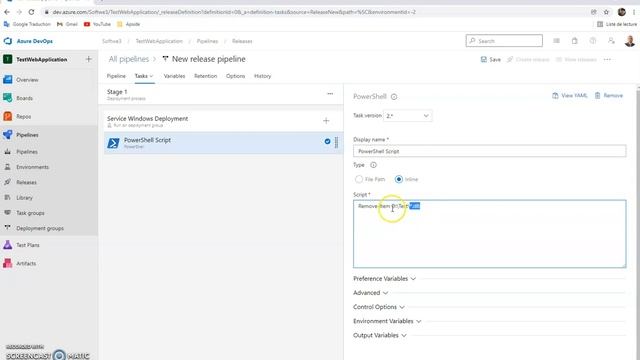Click View YAML button
Image resolution: width=640 pixels, height=360 pixels.
pyautogui.click(x=569, y=96)
